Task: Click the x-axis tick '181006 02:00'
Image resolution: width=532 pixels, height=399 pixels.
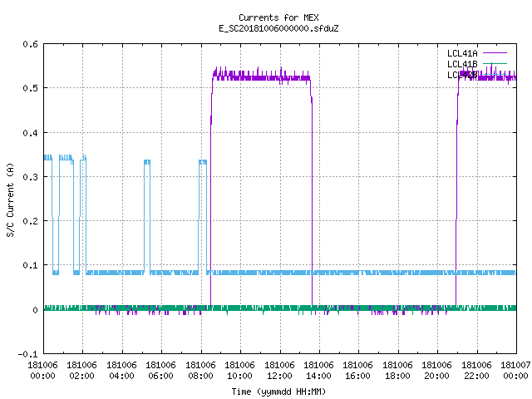Action: coord(82,371)
